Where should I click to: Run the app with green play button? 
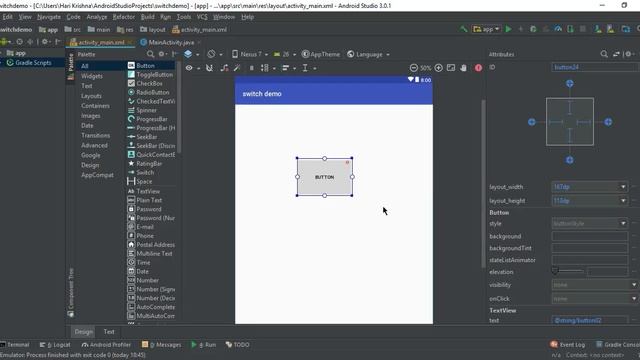(508, 29)
